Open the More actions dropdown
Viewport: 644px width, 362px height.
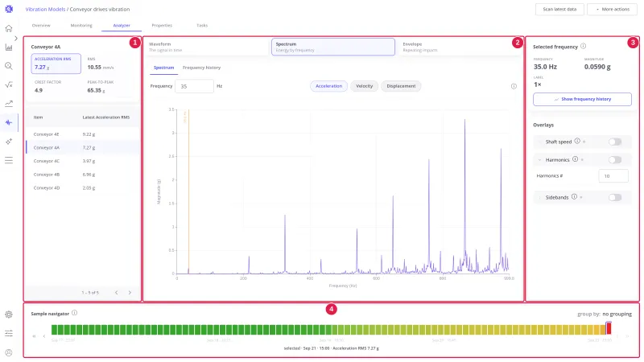tap(612, 9)
